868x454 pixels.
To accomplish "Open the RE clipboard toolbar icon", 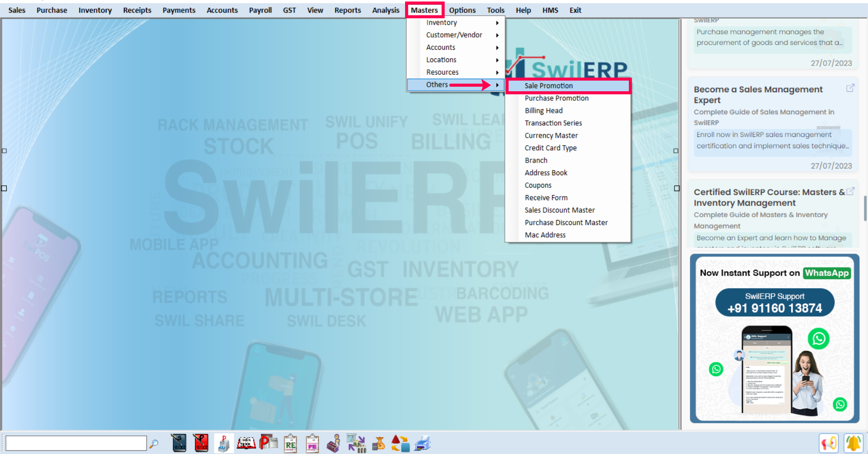I will [x=290, y=443].
